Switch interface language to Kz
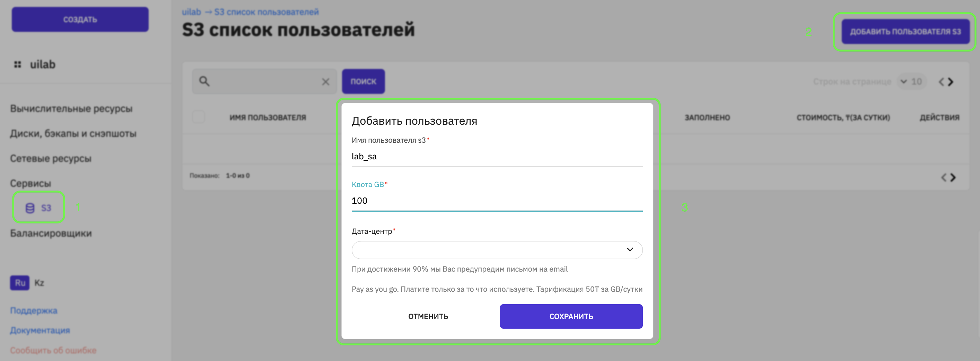 point(39,283)
